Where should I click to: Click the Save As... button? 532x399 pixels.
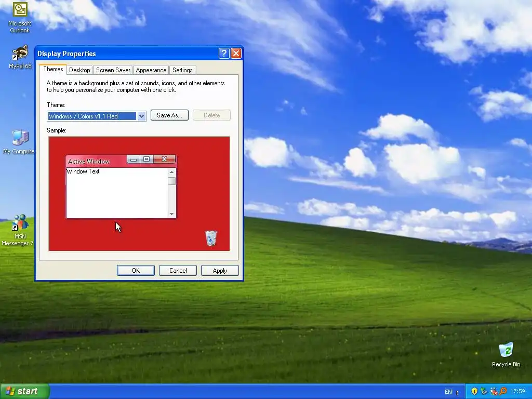169,115
